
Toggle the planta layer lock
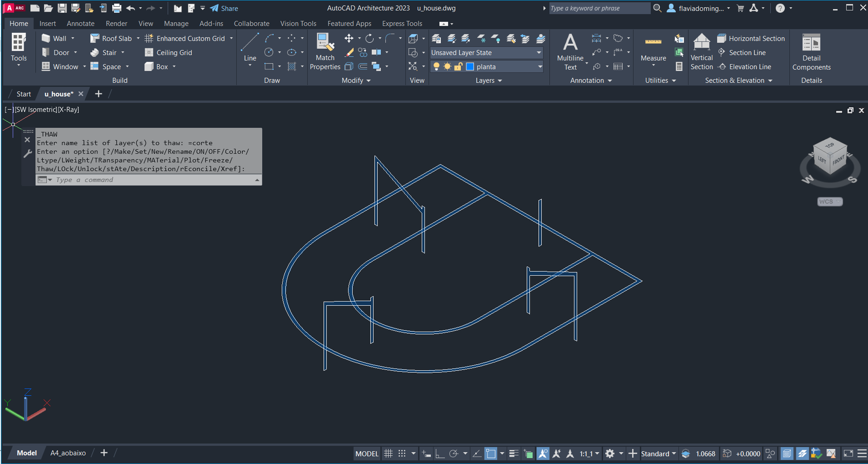459,67
